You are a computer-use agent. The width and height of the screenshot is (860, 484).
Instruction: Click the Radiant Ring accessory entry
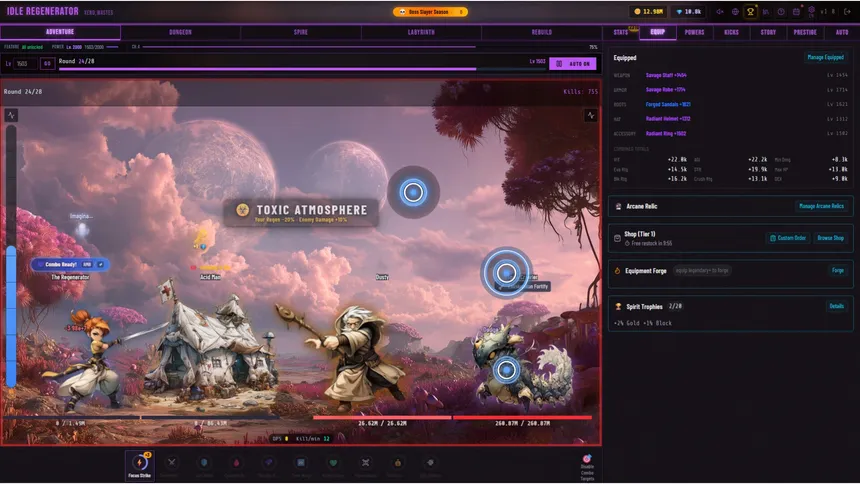(666, 133)
